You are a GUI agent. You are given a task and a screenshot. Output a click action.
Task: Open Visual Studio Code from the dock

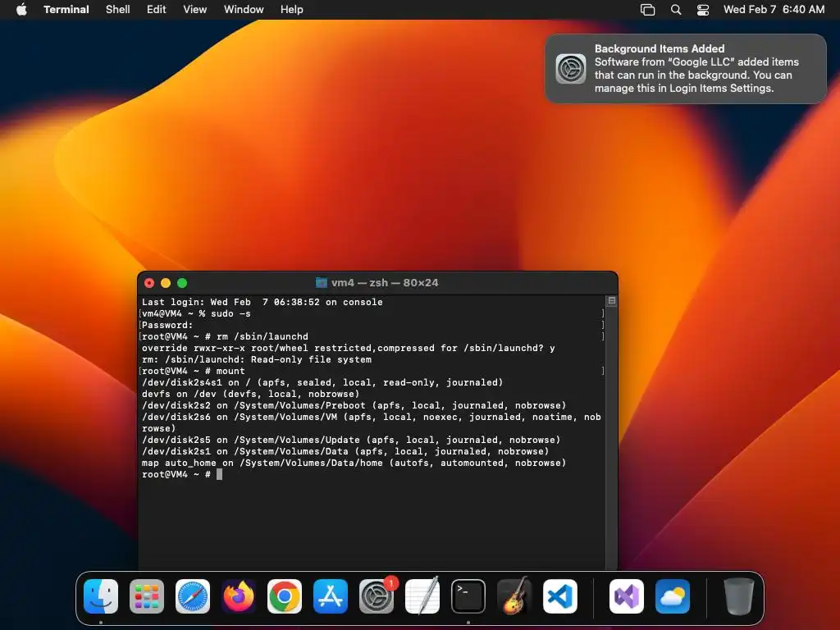pos(560,596)
